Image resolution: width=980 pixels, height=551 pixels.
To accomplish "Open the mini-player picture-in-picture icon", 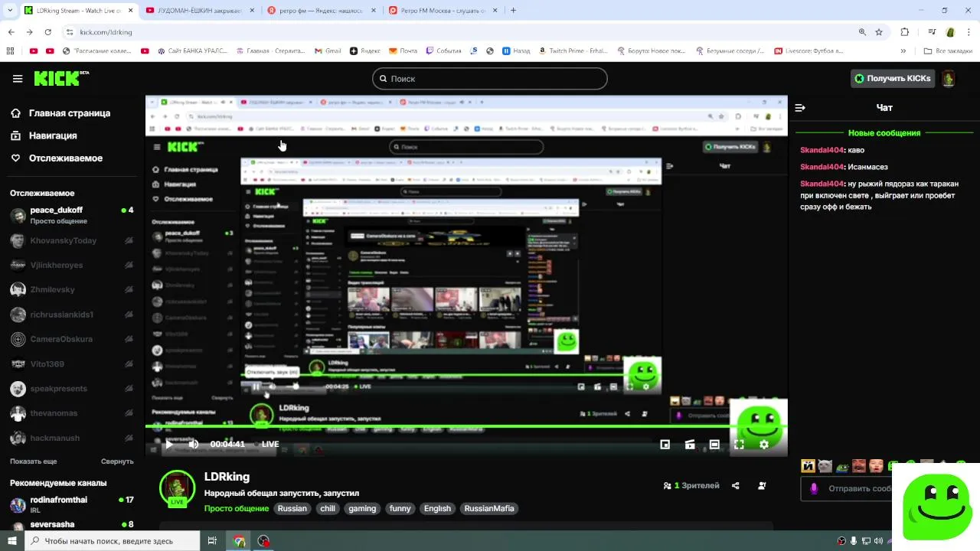I will click(665, 444).
